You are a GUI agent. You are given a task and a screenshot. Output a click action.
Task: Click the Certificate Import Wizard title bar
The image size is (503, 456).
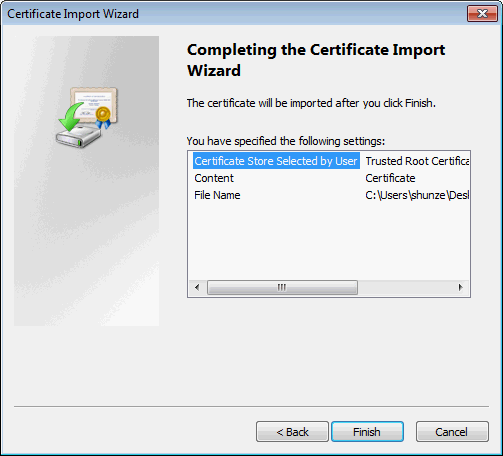(233, 14)
